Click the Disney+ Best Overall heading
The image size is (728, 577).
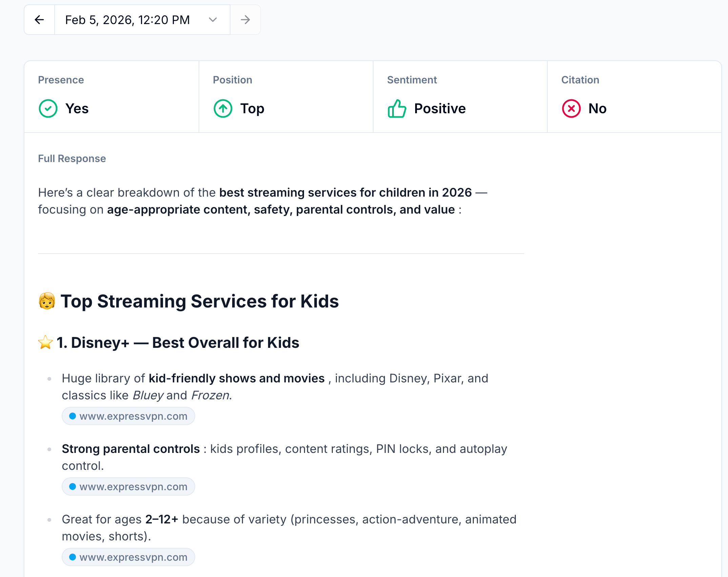(178, 343)
